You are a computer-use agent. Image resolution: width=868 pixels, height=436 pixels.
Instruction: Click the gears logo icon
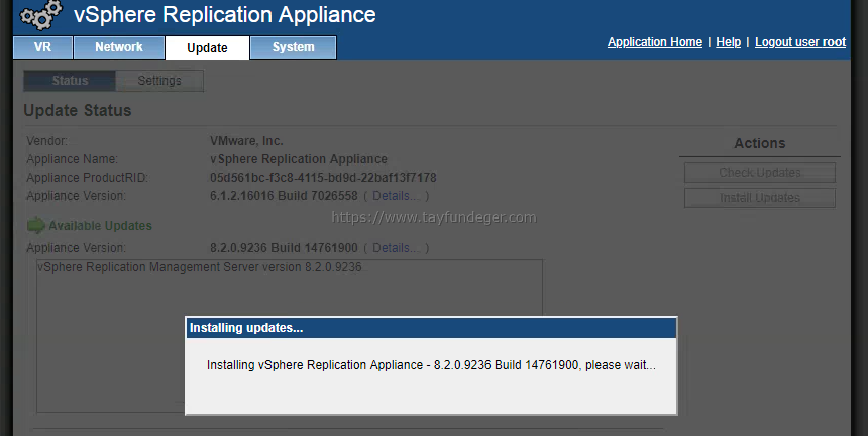(41, 15)
